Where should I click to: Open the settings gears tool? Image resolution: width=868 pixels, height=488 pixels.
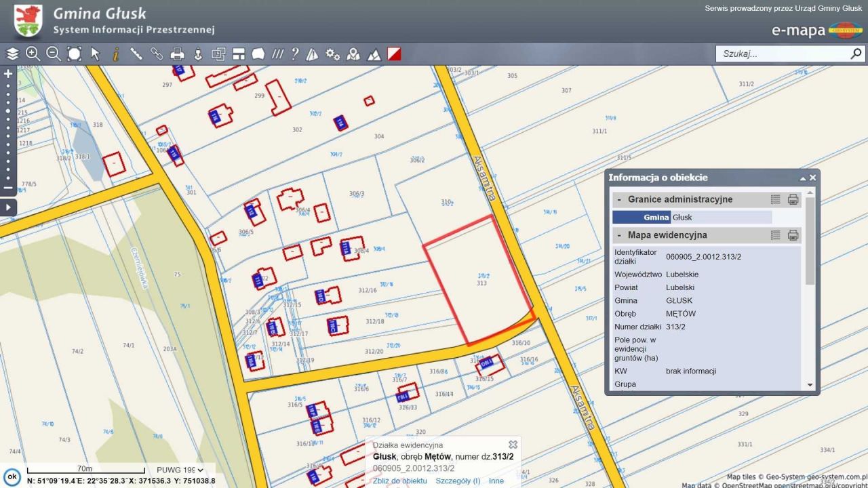tap(332, 54)
